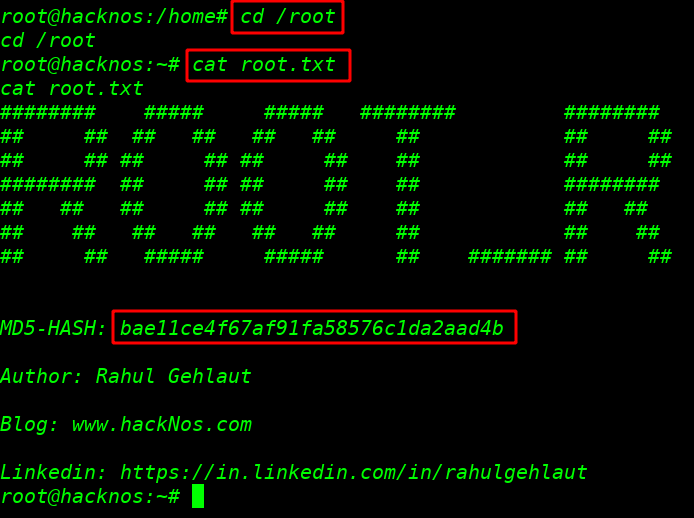This screenshot has height=518, width=694.
Task: Click the final root@hacknos:~# prompt
Action: [90, 496]
